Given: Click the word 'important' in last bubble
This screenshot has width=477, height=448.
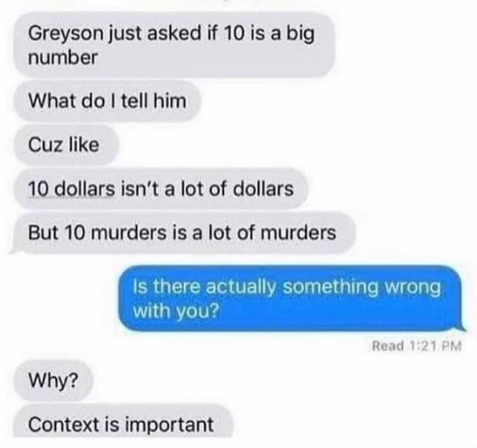Looking at the screenshot, I should (x=169, y=425).
